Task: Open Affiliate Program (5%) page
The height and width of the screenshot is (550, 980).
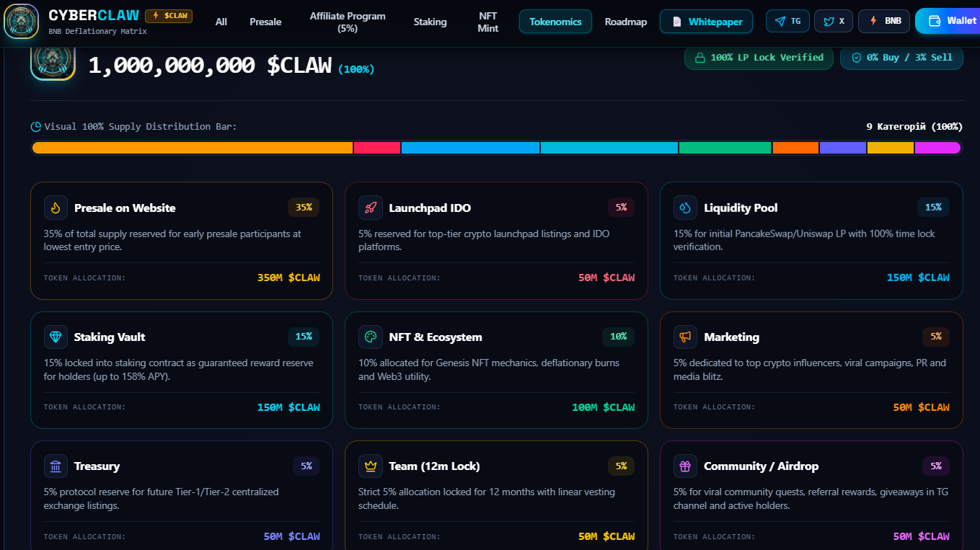Action: [348, 22]
